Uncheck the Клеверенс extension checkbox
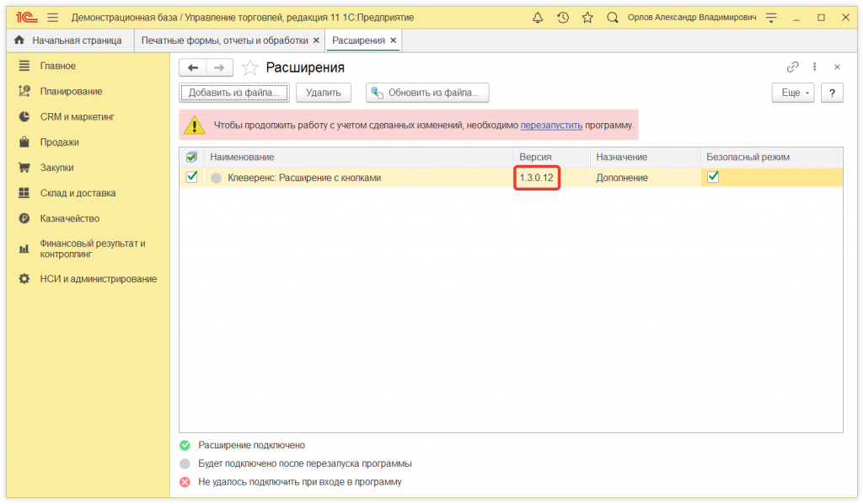Image resolution: width=863 pixels, height=504 pixels. pyautogui.click(x=192, y=177)
